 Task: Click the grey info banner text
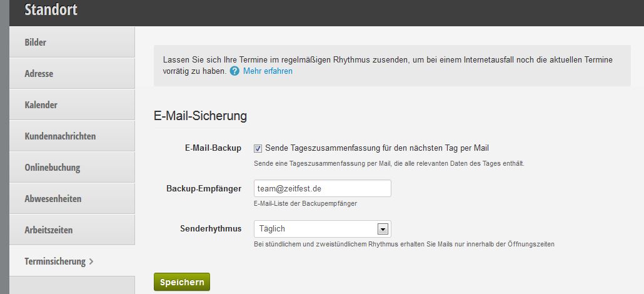(x=388, y=60)
